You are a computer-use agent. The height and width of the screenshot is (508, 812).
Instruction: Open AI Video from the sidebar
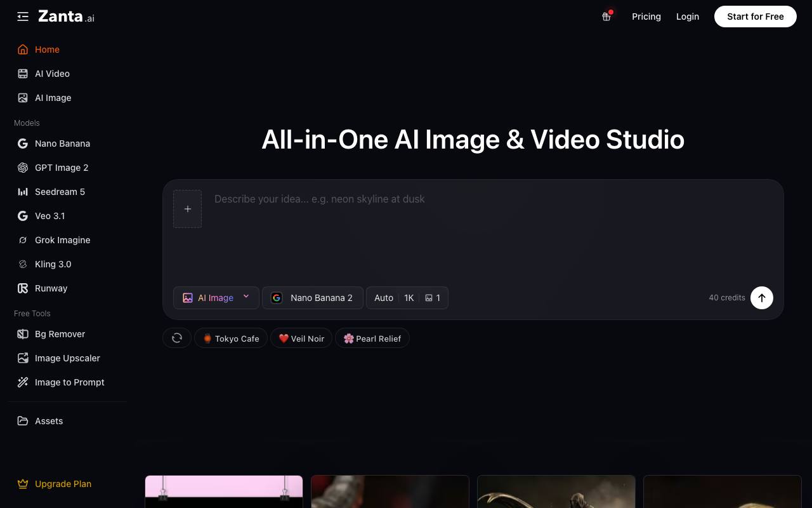67,74
